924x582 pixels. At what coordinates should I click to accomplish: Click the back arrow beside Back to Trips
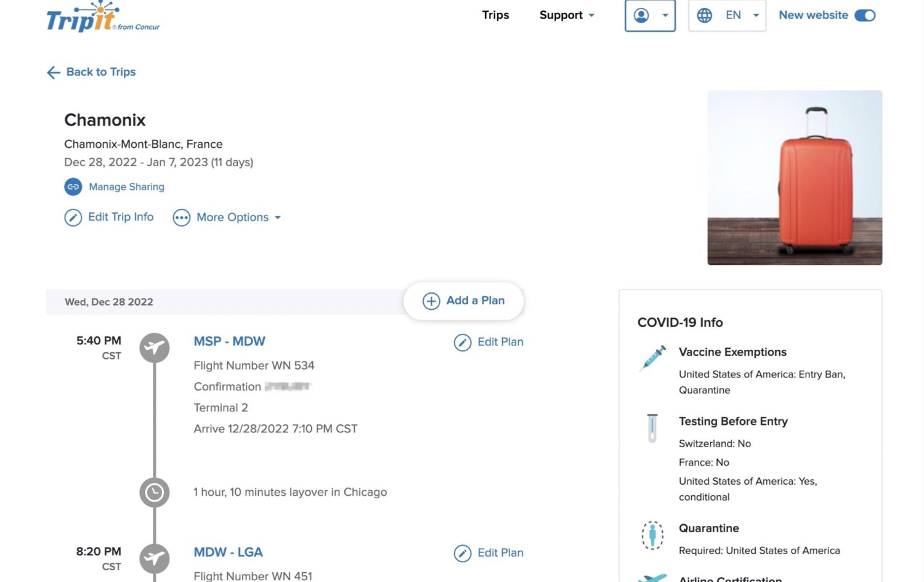tap(54, 73)
